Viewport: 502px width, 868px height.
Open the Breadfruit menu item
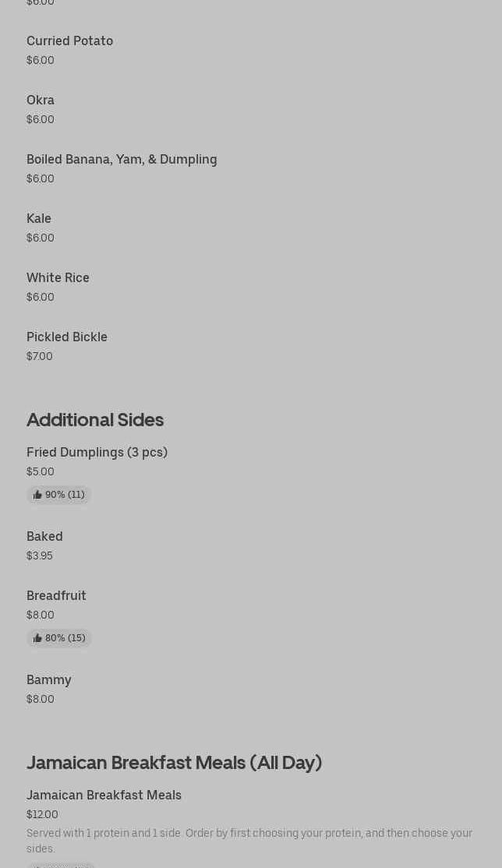click(x=56, y=596)
